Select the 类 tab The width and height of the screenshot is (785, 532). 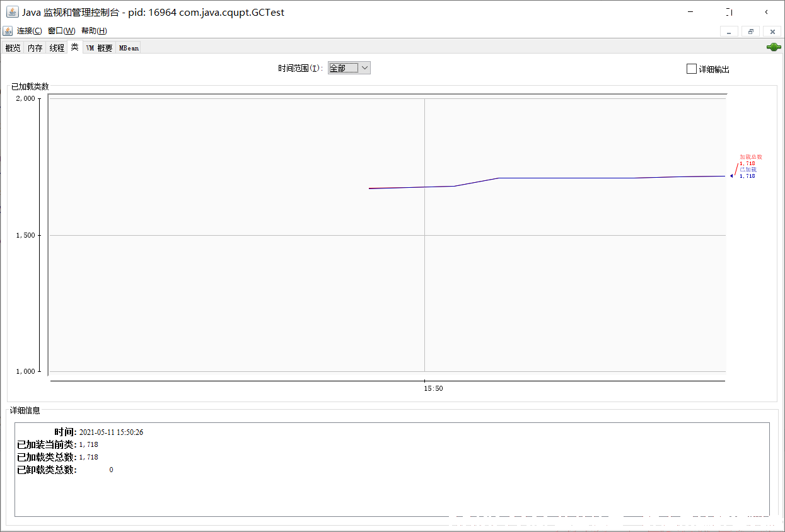coord(75,47)
